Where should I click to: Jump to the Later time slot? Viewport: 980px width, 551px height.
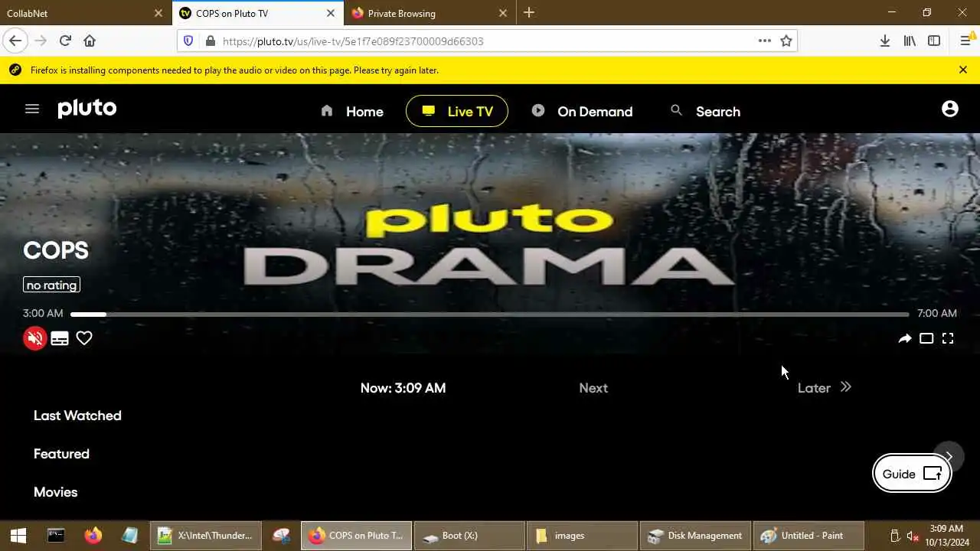(825, 388)
